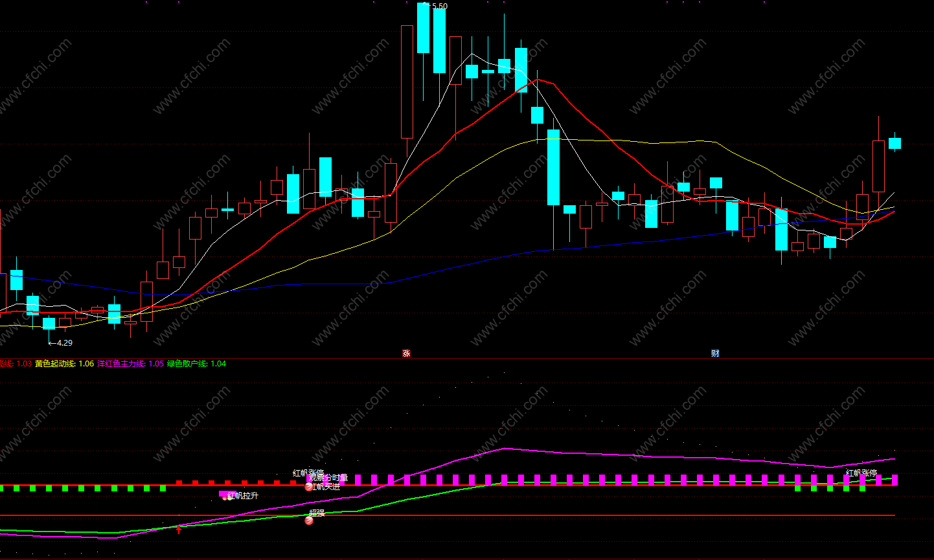Click the cyan candle marked by the 4.29 low
934x560 pixels.
point(49,323)
